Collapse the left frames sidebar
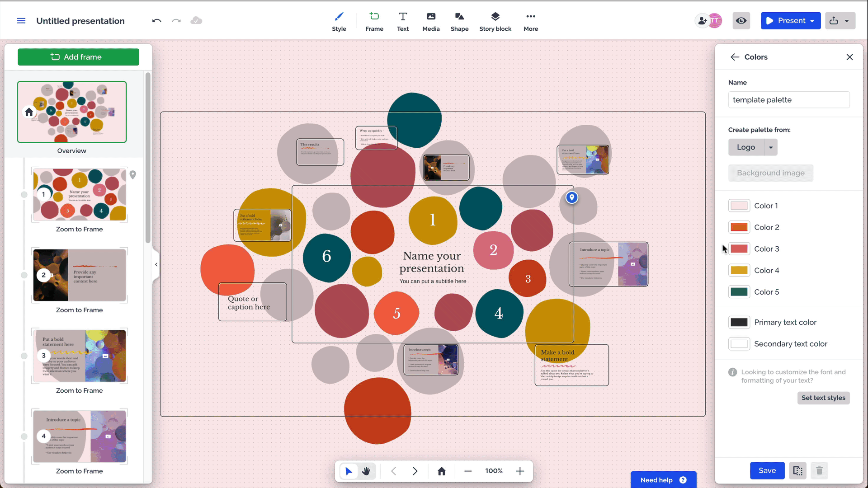Image resolution: width=868 pixels, height=488 pixels. (x=156, y=264)
